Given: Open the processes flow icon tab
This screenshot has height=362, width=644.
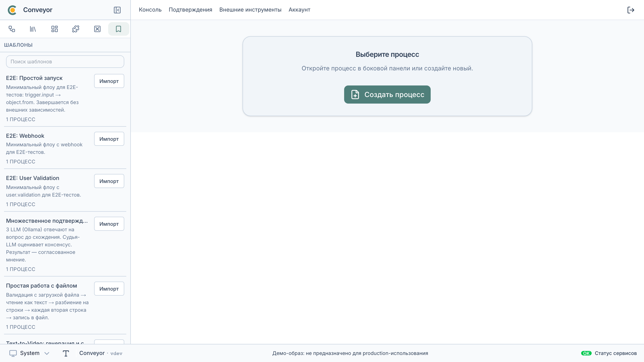Looking at the screenshot, I should (12, 29).
